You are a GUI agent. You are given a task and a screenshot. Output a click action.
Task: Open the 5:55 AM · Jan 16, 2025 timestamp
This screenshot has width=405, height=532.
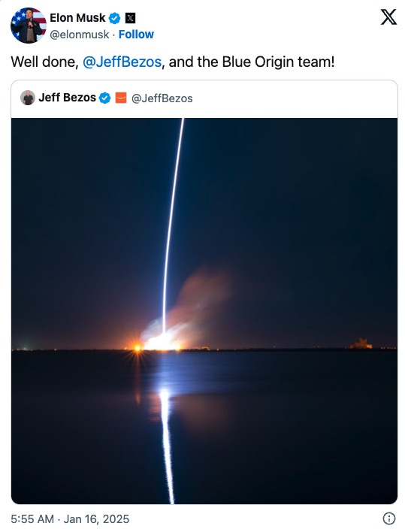click(70, 518)
